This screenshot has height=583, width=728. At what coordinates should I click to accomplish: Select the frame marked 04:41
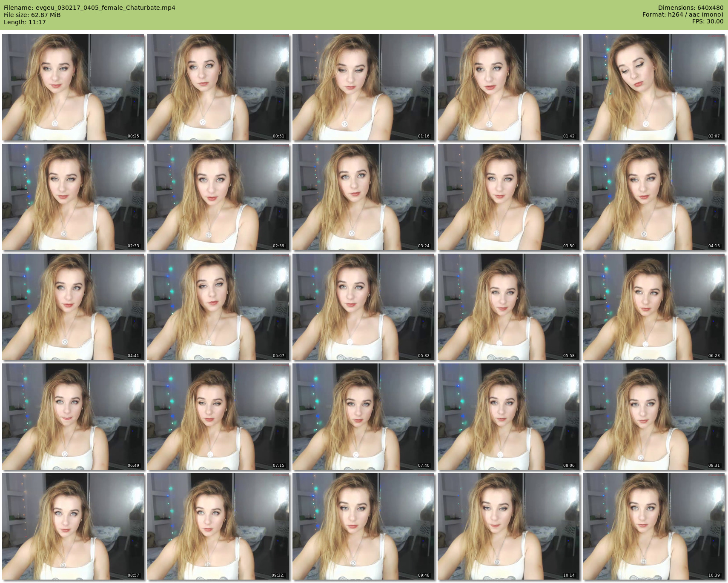[x=73, y=307]
